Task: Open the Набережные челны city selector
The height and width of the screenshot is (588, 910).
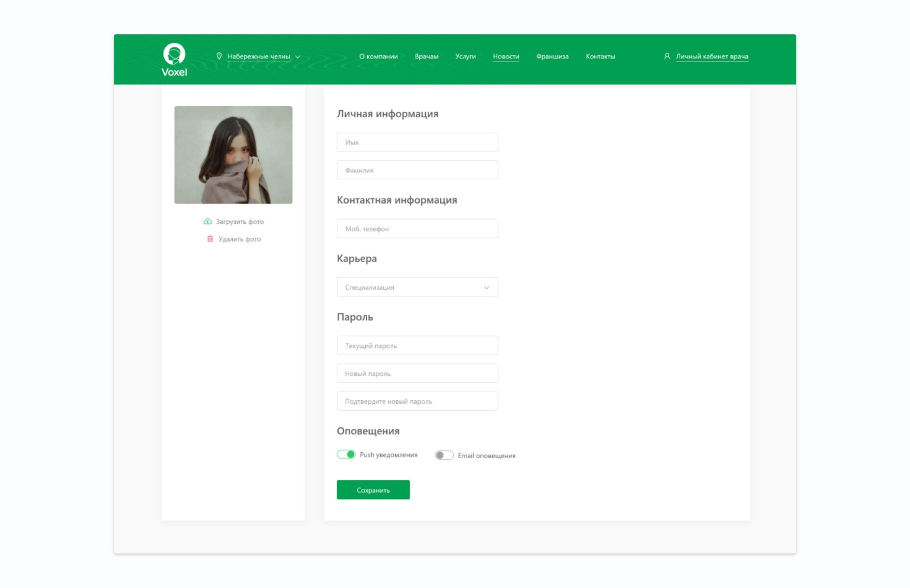Action: [259, 56]
